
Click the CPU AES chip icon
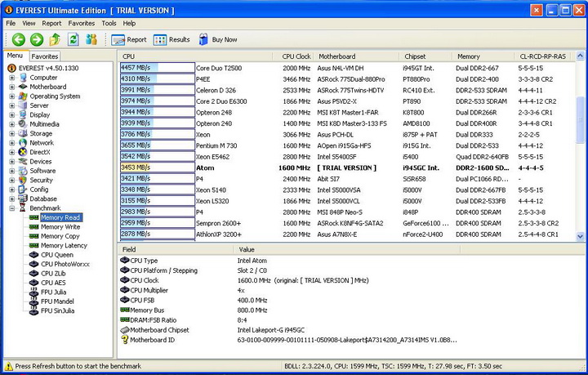[x=33, y=283]
